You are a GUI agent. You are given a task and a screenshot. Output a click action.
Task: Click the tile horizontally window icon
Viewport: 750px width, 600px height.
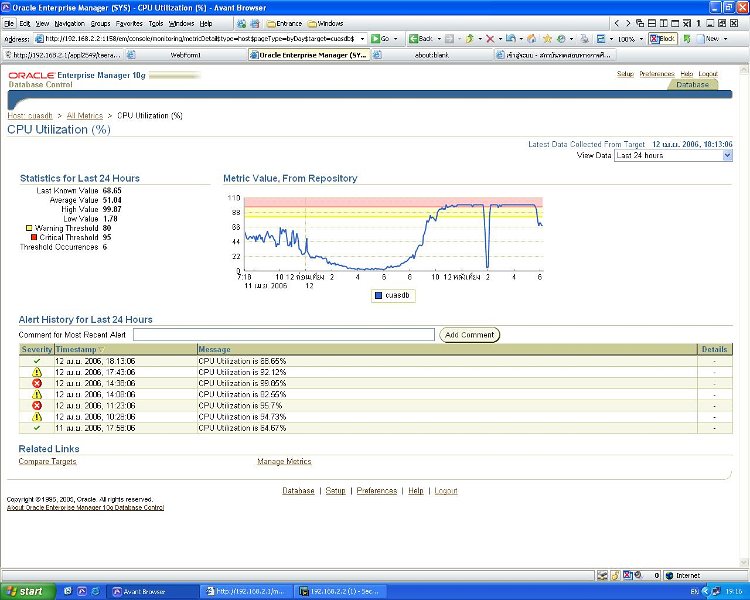click(x=651, y=23)
